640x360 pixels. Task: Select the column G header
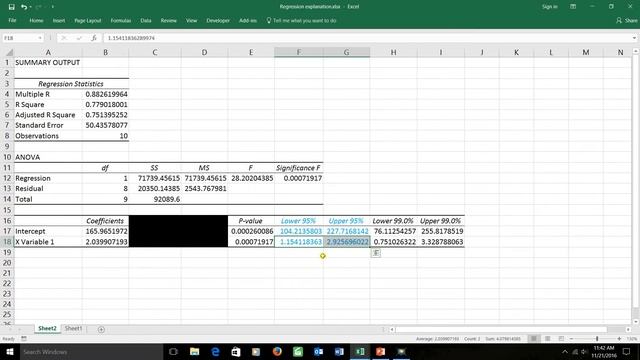pyautogui.click(x=347, y=52)
